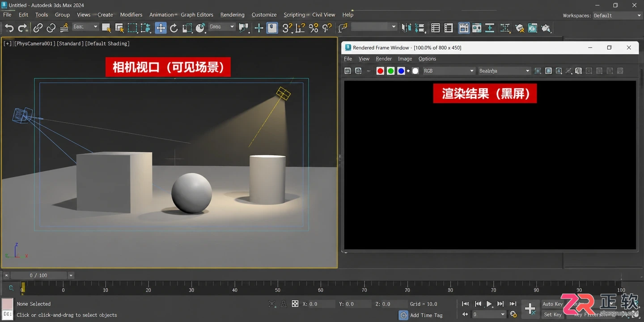Open the Rendering menu
The width and height of the screenshot is (644, 322).
coord(232,15)
